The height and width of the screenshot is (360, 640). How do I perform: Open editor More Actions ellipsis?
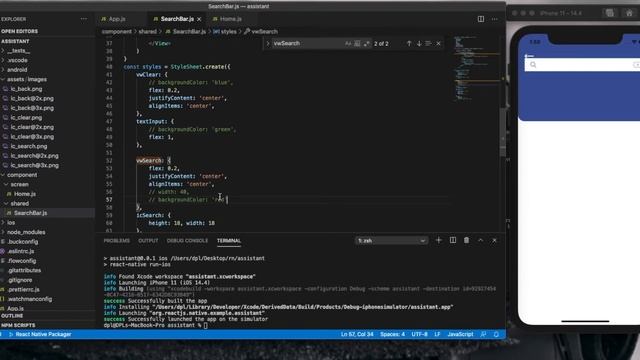coord(495,19)
